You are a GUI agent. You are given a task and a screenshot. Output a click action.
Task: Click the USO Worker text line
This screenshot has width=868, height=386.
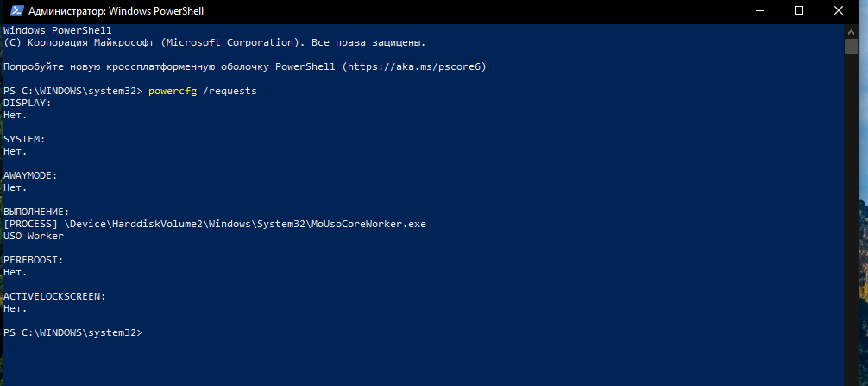coord(33,236)
